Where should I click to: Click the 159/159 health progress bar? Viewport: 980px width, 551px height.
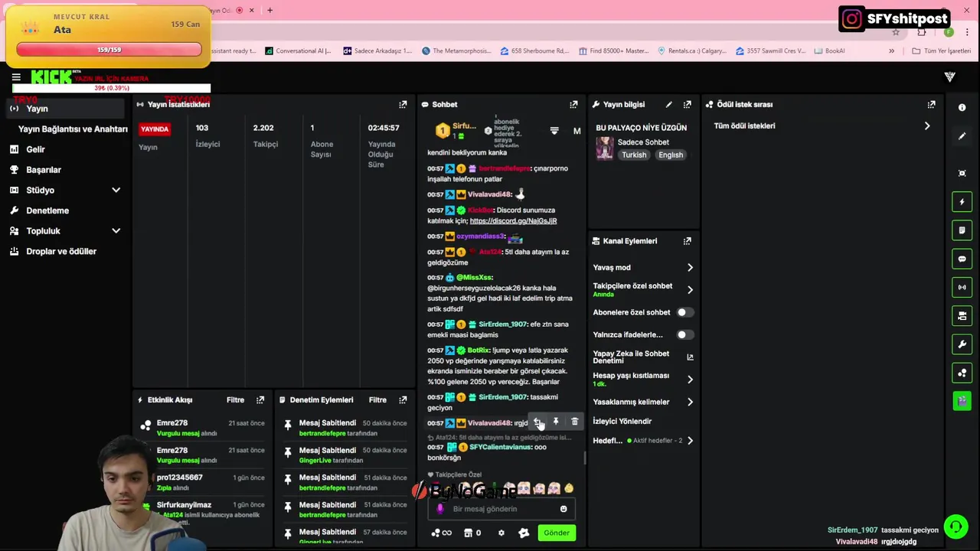[109, 50]
